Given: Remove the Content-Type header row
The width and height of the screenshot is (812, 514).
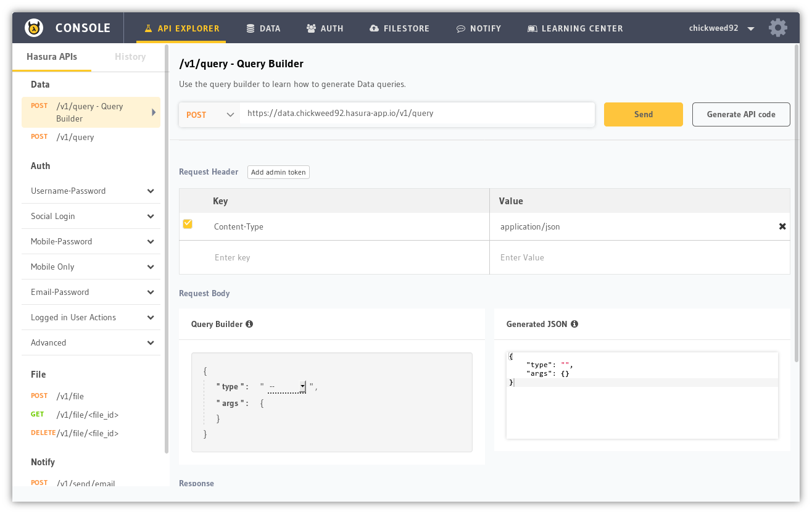Looking at the screenshot, I should click(x=782, y=226).
